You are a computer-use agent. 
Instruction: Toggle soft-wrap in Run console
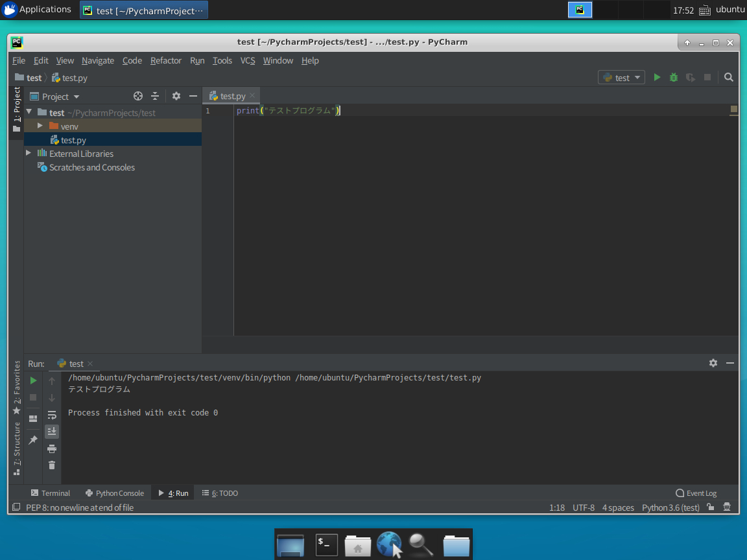pyautogui.click(x=52, y=415)
